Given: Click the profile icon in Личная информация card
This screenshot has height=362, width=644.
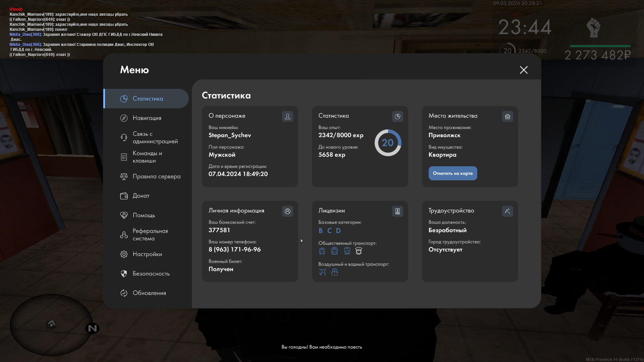Looking at the screenshot, I should click(x=287, y=211).
